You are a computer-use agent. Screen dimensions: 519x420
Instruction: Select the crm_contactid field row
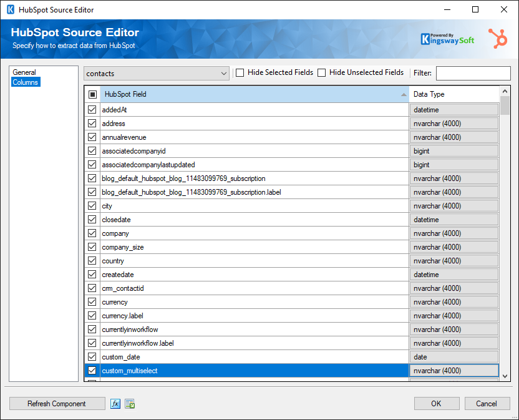tap(255, 288)
